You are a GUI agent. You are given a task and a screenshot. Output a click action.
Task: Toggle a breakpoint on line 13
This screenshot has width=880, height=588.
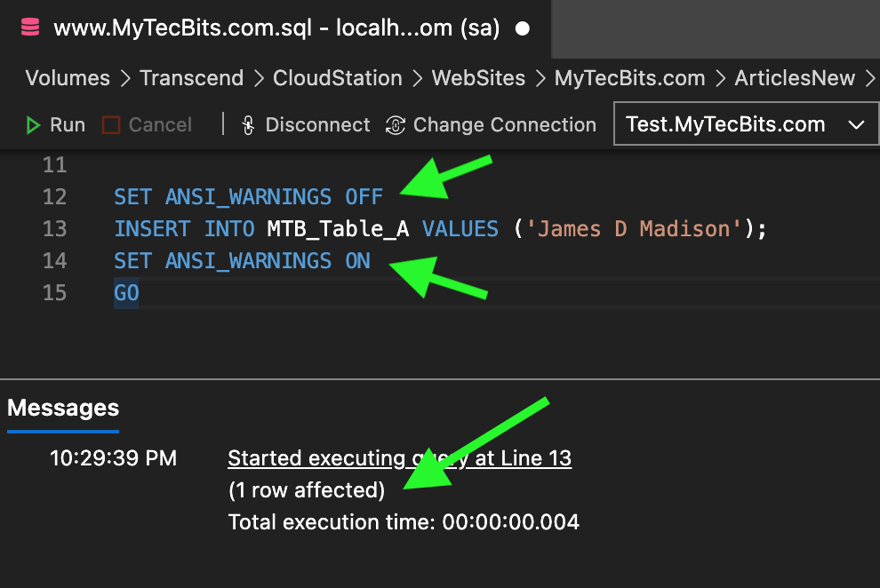[27, 228]
